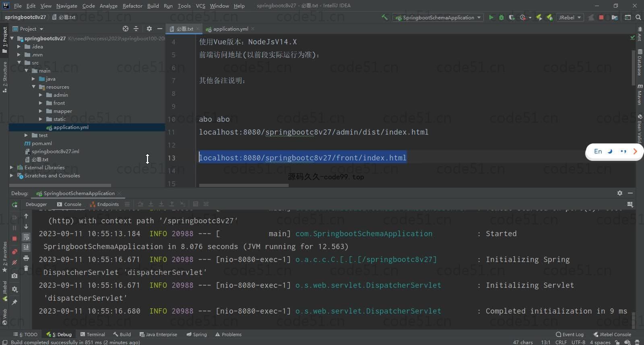Open the Event Log
This screenshot has height=345, width=644.
click(x=570, y=335)
